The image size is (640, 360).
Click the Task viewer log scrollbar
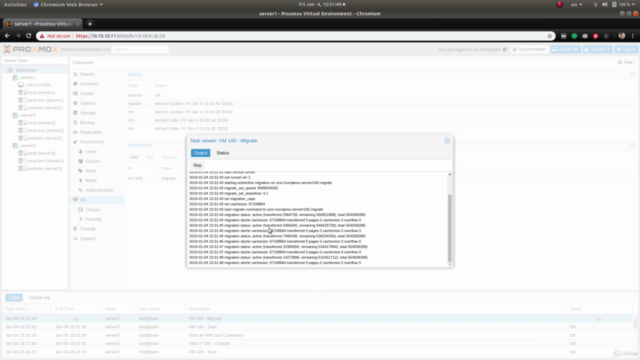tap(450, 228)
